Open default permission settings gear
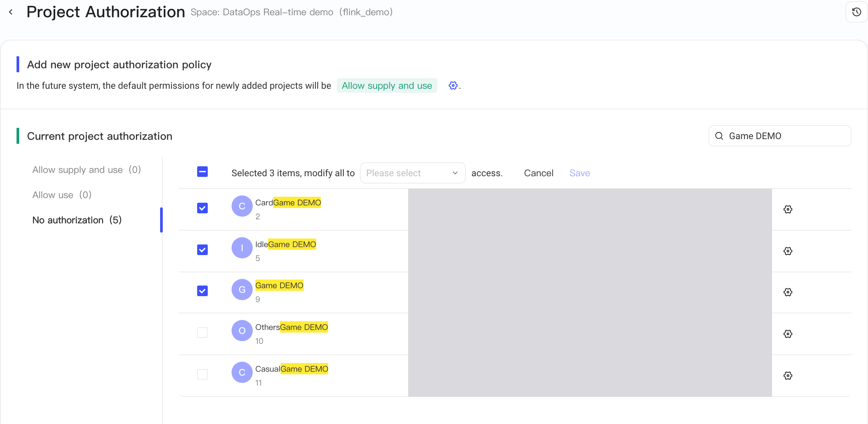 tap(453, 86)
